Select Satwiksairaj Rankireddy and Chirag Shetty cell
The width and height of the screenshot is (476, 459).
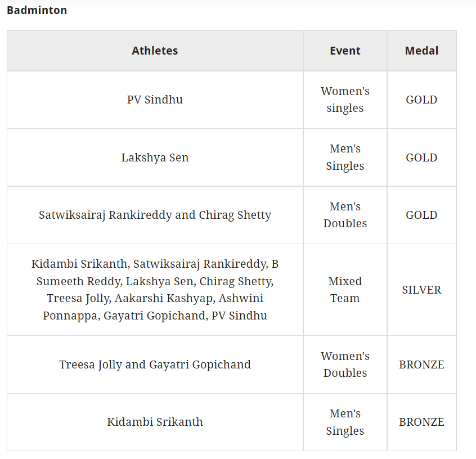(155, 215)
